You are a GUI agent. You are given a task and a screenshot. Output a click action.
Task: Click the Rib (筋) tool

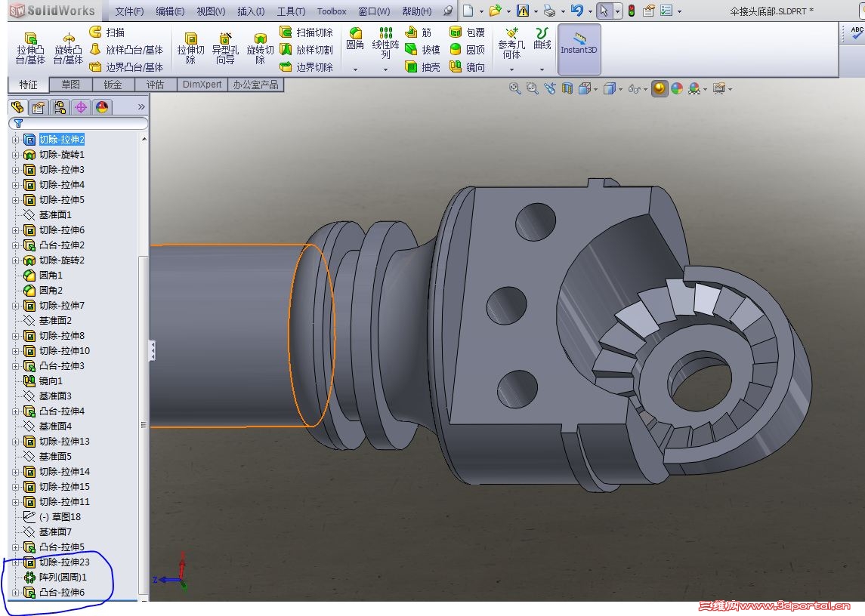[x=419, y=32]
